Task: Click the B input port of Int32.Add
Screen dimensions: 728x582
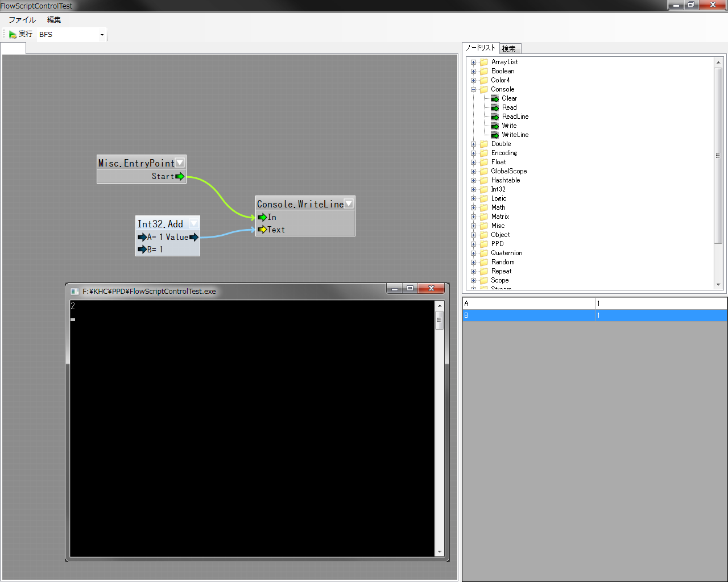Action: (142, 250)
